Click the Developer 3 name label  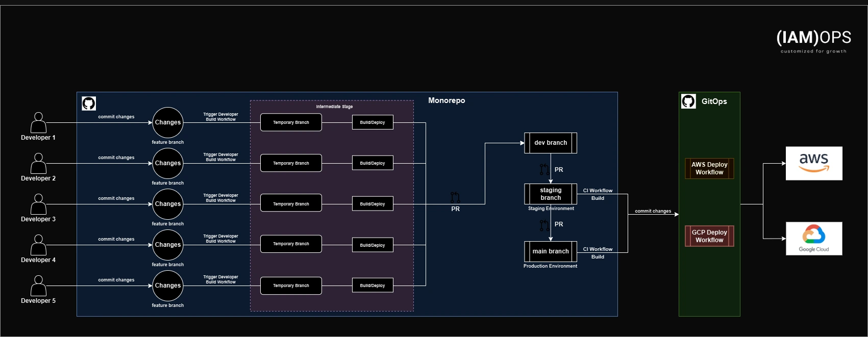pos(38,219)
